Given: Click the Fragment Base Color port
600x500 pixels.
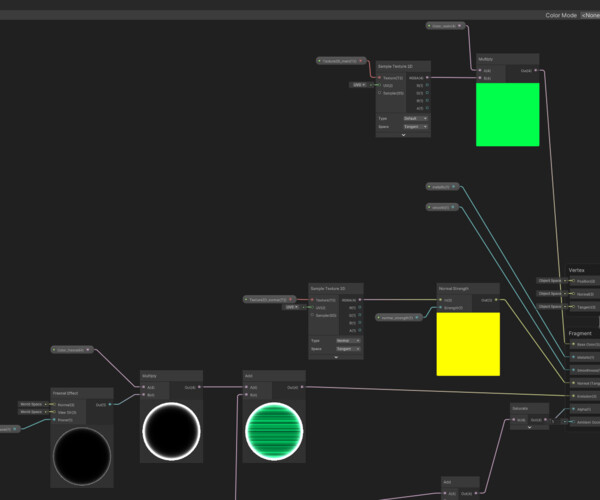Looking at the screenshot, I should pyautogui.click(x=573, y=344).
